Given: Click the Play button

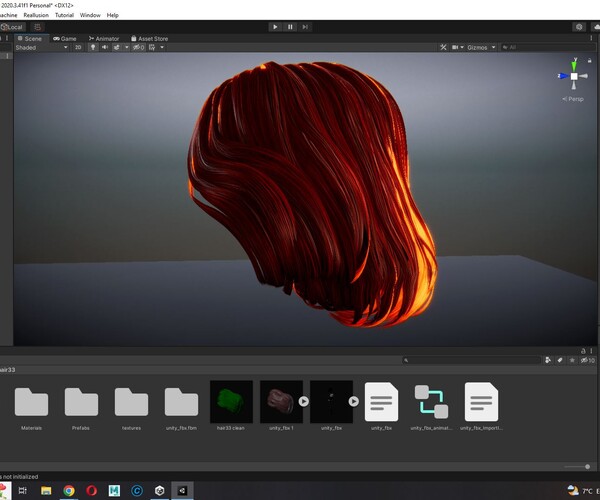Looking at the screenshot, I should point(275,27).
